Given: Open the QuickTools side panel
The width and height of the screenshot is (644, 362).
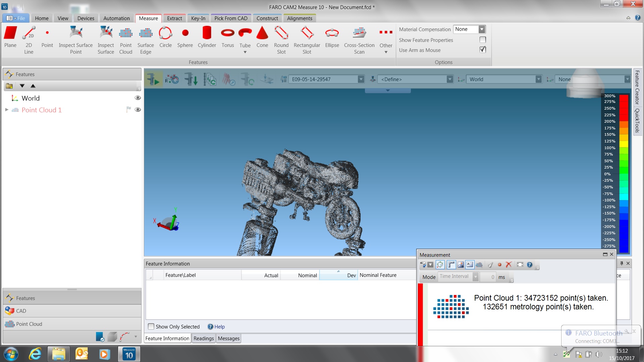Looking at the screenshot, I should (637, 121).
